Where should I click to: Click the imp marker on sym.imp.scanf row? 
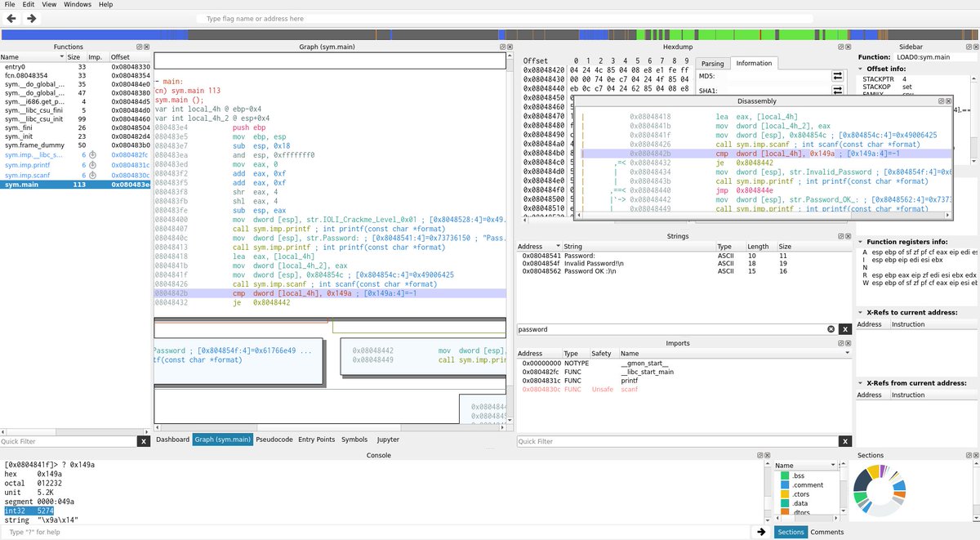pyautogui.click(x=93, y=176)
